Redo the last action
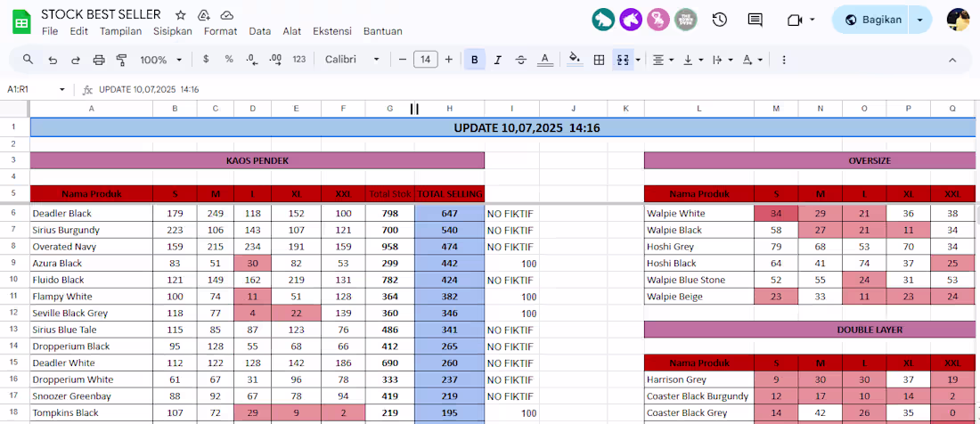Screen dimensions: 980x424 click(x=76, y=60)
